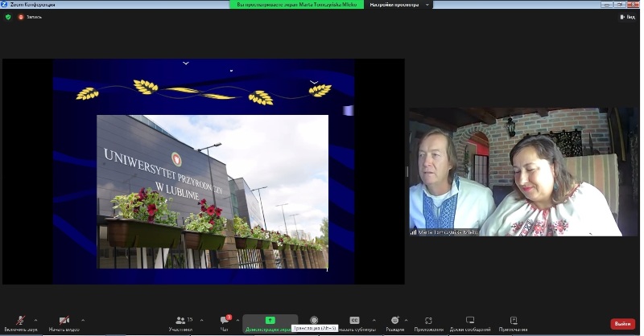Click Marta Tomczyńska-Mleko's video tile
Image resolution: width=644 pixels, height=336 pixels.
[x=523, y=172]
